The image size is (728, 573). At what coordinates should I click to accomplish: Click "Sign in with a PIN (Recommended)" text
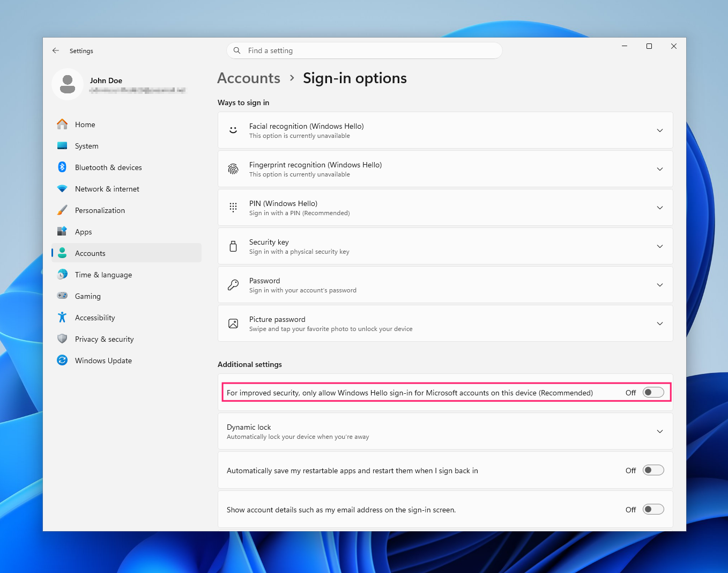tap(300, 214)
